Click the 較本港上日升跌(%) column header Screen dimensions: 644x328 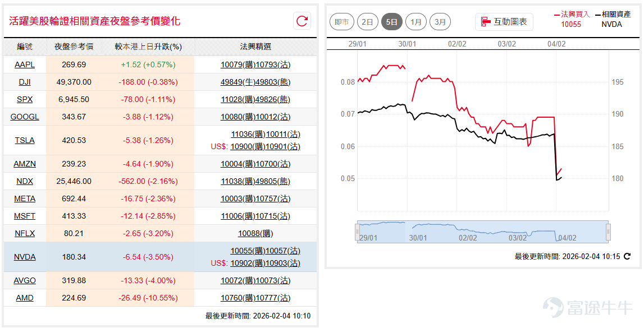148,47
